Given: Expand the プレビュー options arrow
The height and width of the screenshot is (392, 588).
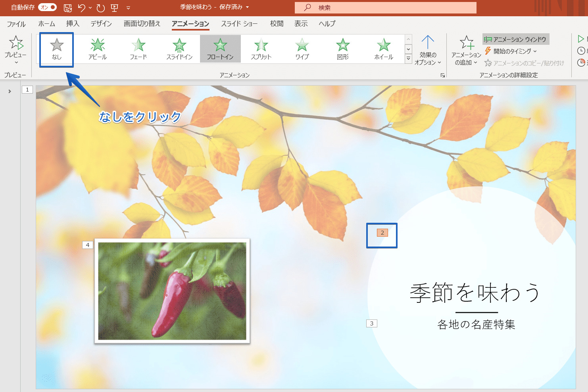Looking at the screenshot, I should click(16, 62).
